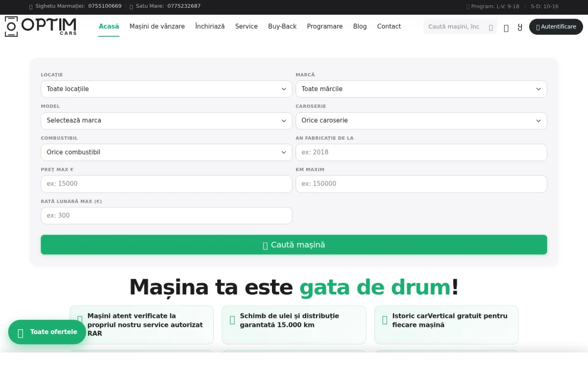Screen dimensions: 588x388
Task: Call the Sighetu Marmației number 0755100669
Action: pyautogui.click(x=105, y=6)
